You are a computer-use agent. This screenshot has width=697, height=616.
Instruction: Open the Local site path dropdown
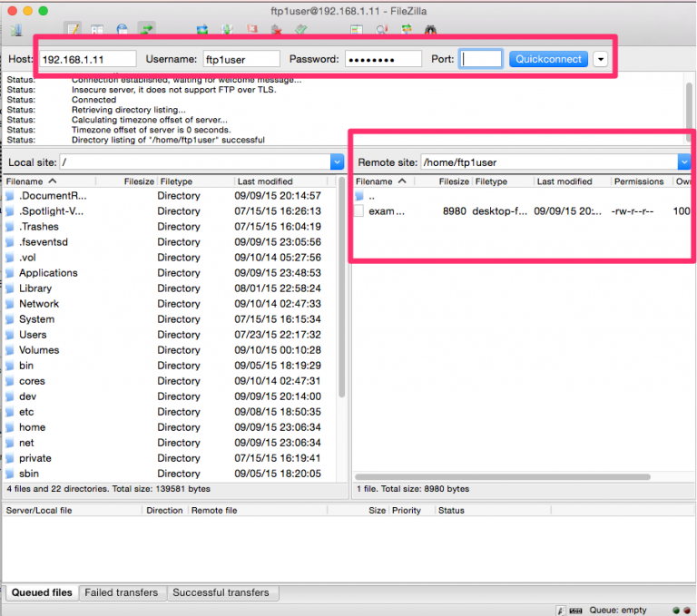coord(337,162)
